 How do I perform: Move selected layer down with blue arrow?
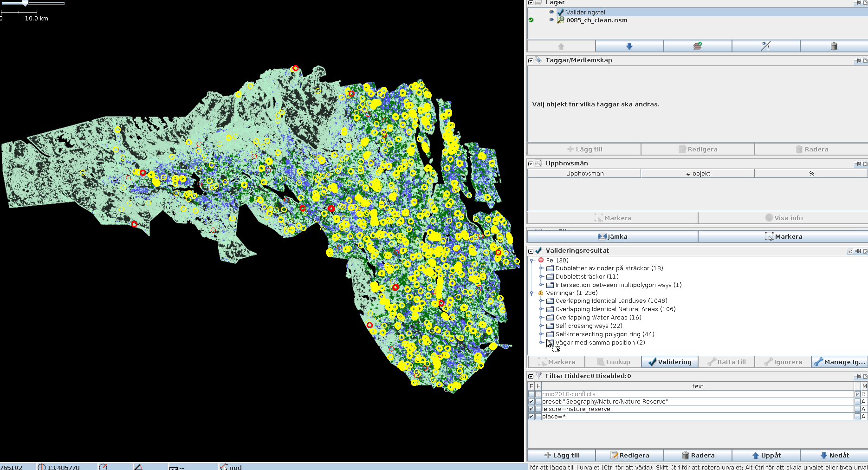click(629, 46)
